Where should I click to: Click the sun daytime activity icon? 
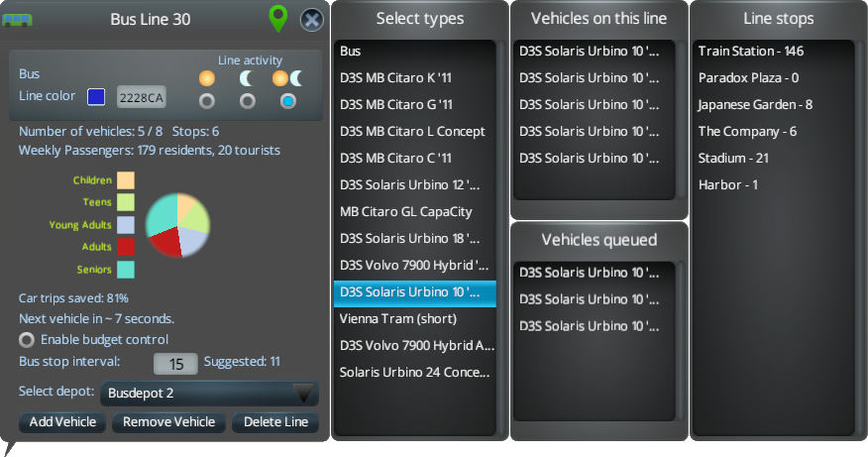pyautogui.click(x=206, y=77)
